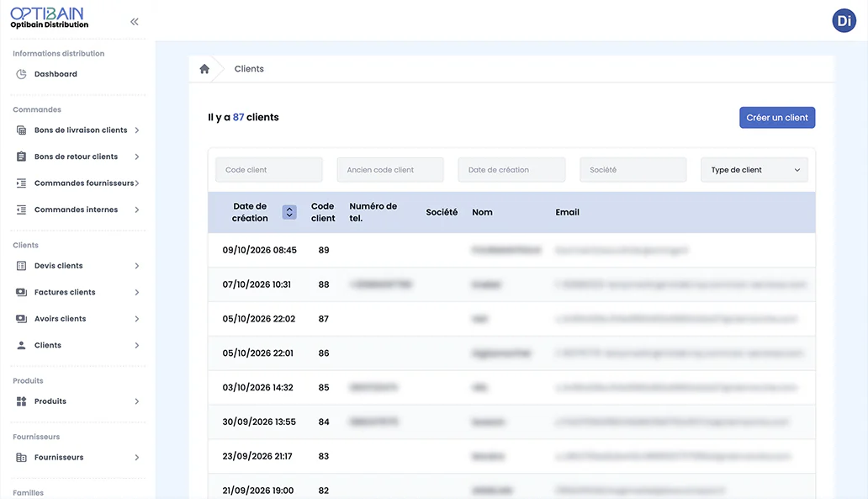Open Bons de livraison clients menu item
This screenshot has width=868, height=499.
(x=81, y=130)
